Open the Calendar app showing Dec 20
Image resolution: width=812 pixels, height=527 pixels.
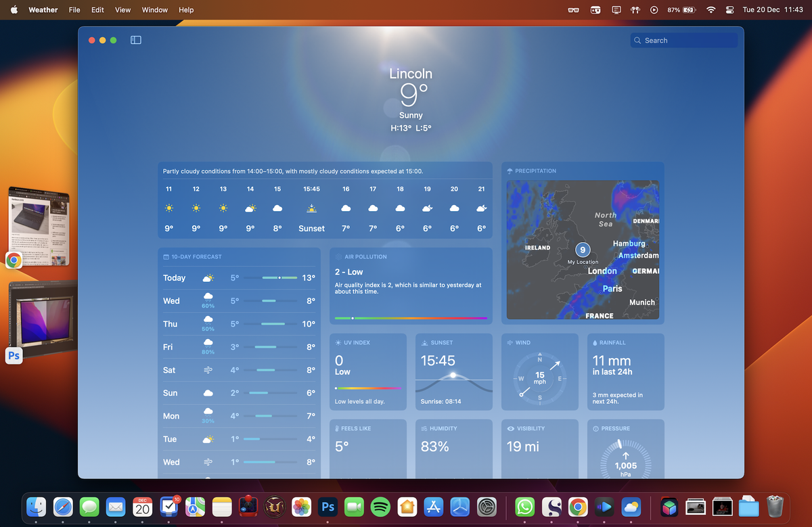(142, 506)
